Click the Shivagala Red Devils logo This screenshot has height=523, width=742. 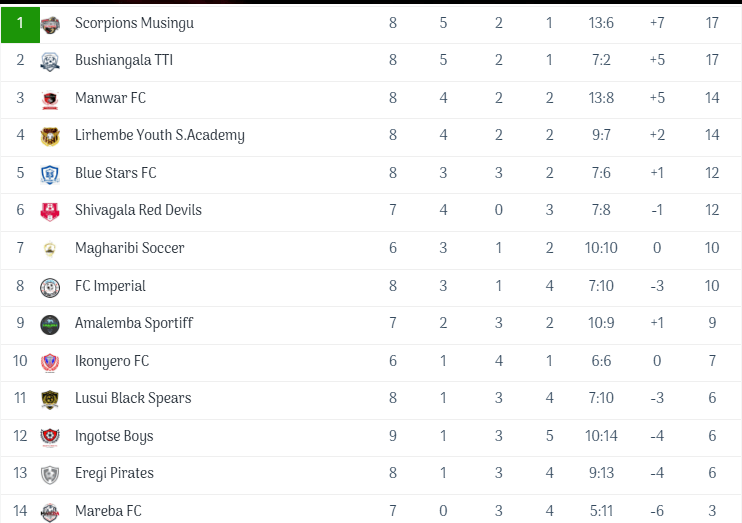pyautogui.click(x=50, y=211)
